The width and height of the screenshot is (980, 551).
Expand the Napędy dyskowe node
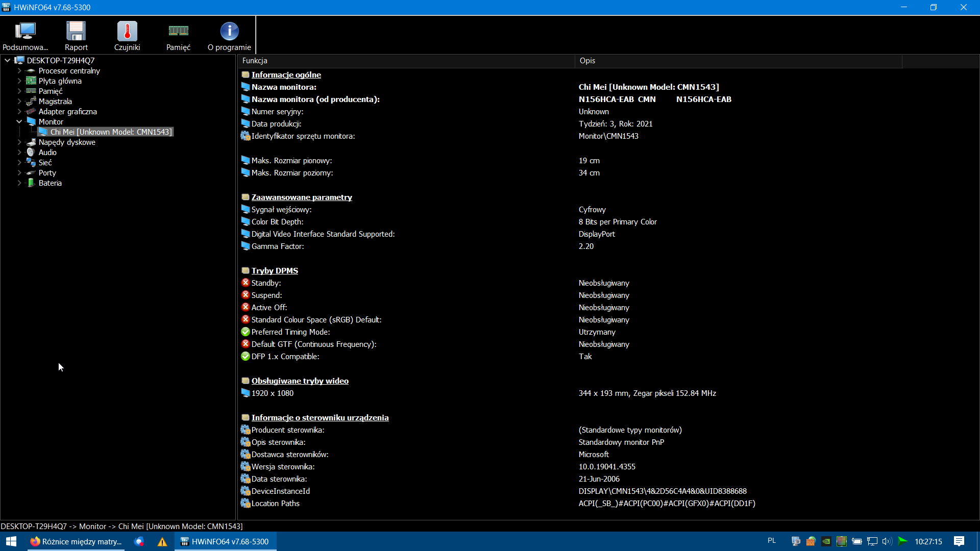[x=19, y=142]
